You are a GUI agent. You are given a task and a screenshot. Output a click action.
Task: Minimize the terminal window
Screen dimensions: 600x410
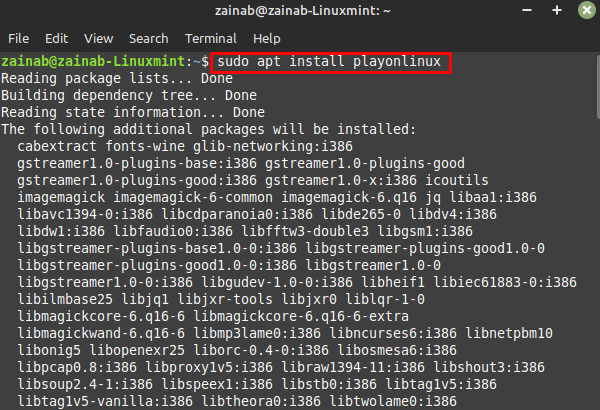click(527, 10)
